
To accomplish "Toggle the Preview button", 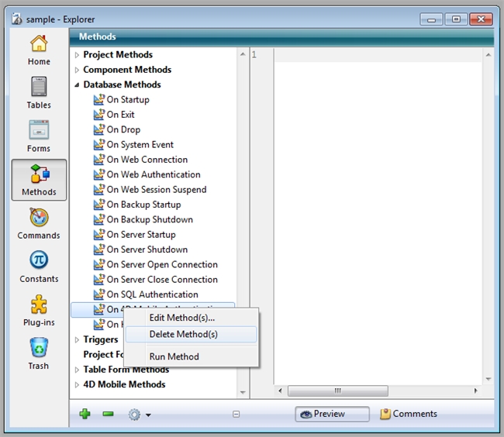I will (331, 414).
